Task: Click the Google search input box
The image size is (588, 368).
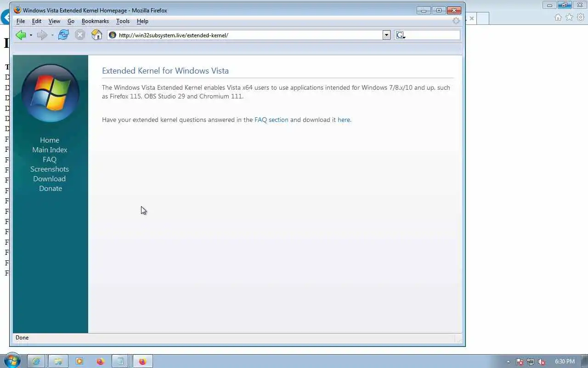Action: coord(432,35)
